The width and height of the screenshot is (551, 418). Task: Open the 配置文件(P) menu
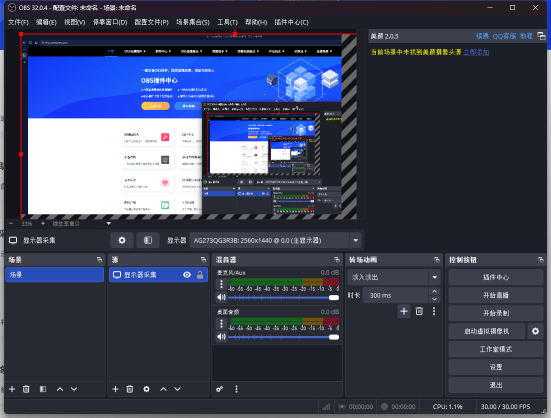(x=151, y=22)
